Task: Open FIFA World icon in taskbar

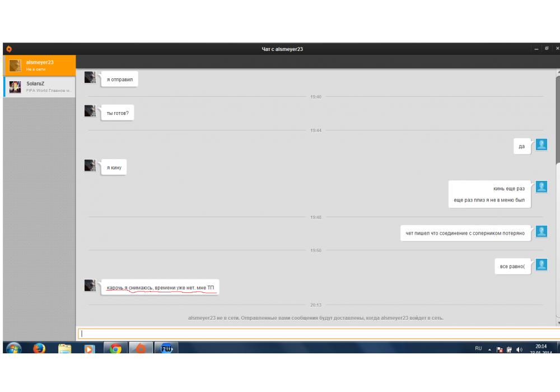Action: point(166,348)
